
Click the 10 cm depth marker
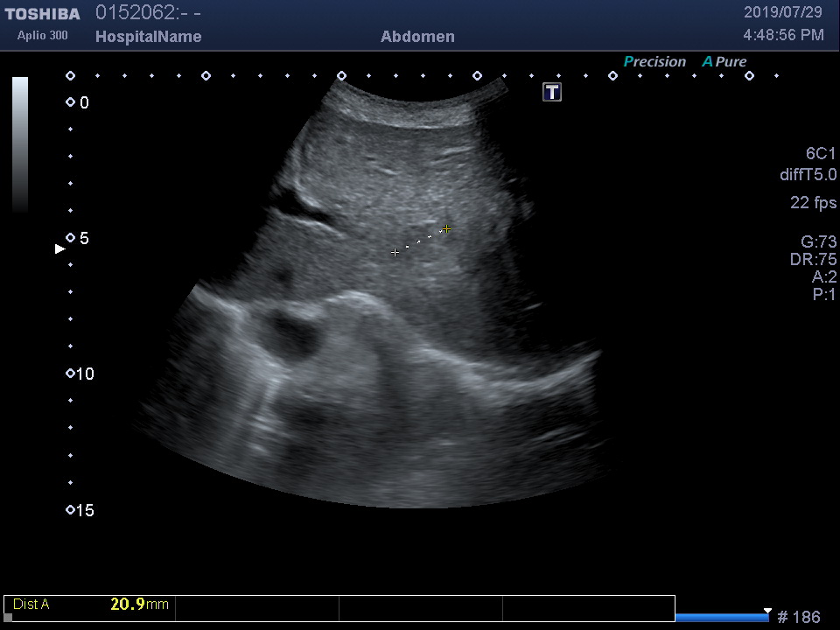coord(80,374)
